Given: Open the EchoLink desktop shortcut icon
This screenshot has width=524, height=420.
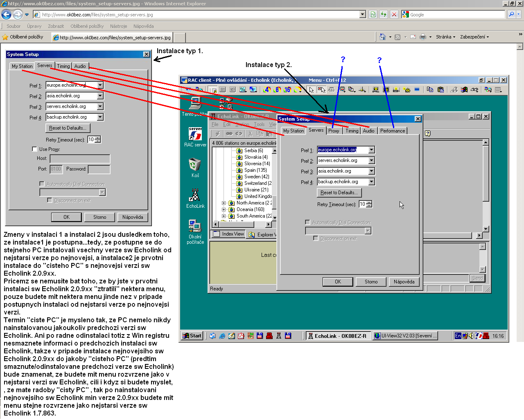Looking at the screenshot, I should pyautogui.click(x=195, y=198).
